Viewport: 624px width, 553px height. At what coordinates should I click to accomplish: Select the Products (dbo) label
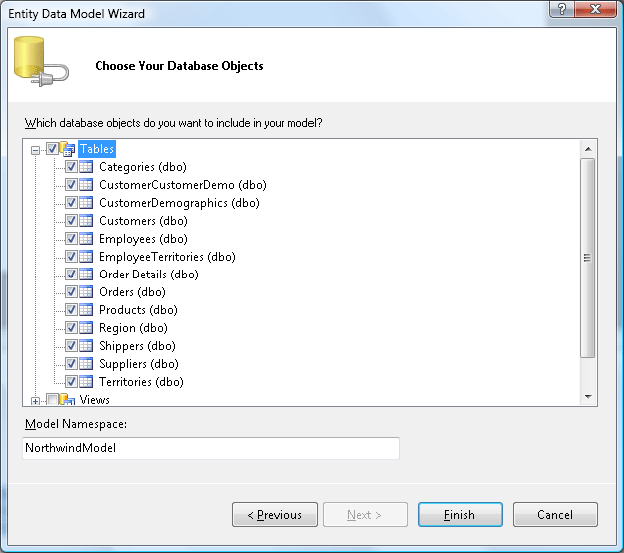coord(138,310)
